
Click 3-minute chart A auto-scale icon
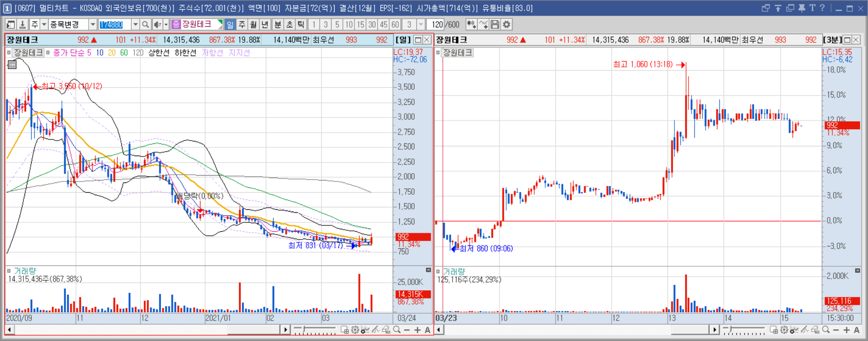pos(857,330)
